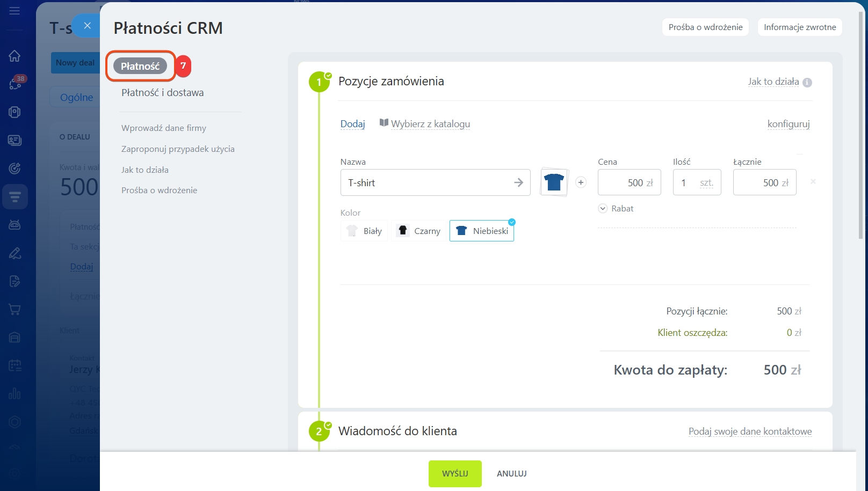Click Dodaj link in background deal page
This screenshot has height=491, width=868.
coord(82,267)
